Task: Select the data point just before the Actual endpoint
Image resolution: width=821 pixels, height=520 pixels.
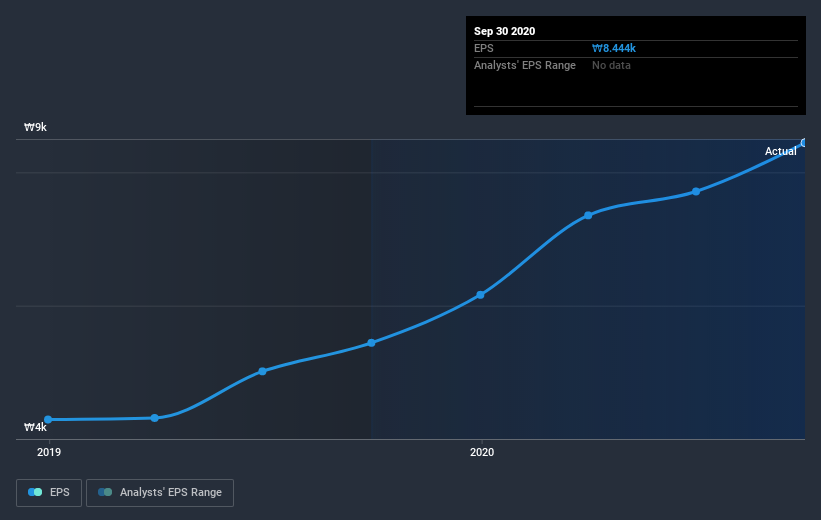Action: pyautogui.click(x=696, y=192)
